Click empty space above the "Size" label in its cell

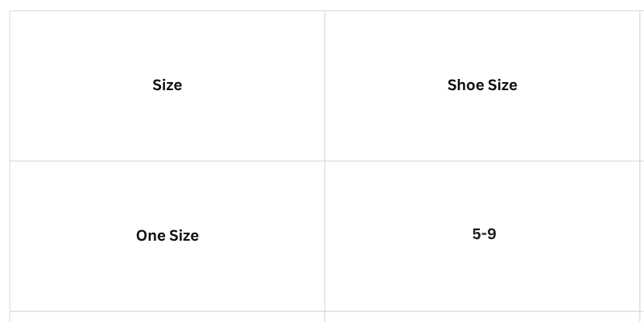tap(167, 45)
